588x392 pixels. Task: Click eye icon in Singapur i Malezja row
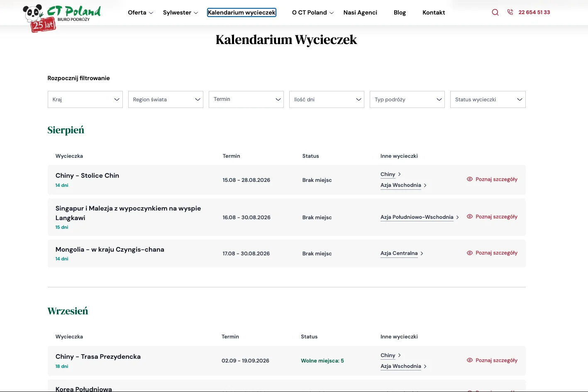point(470,216)
